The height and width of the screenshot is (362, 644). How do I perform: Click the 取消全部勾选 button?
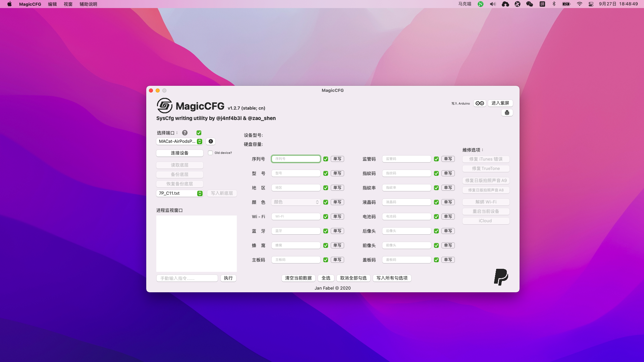354,278
